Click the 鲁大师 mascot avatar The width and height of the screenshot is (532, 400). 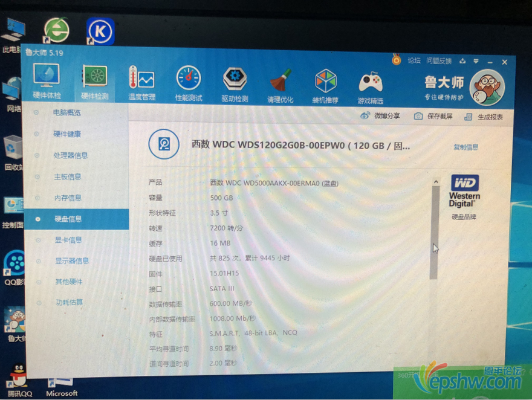(x=487, y=87)
